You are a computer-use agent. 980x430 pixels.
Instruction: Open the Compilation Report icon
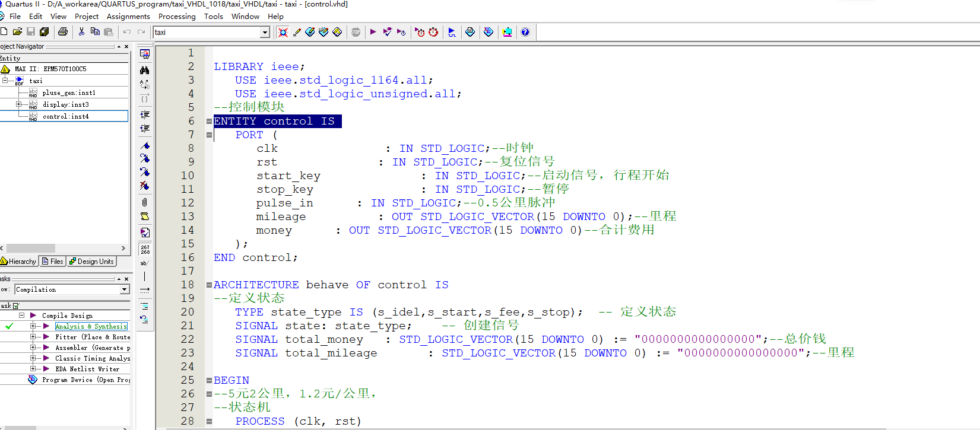pyautogui.click(x=470, y=32)
